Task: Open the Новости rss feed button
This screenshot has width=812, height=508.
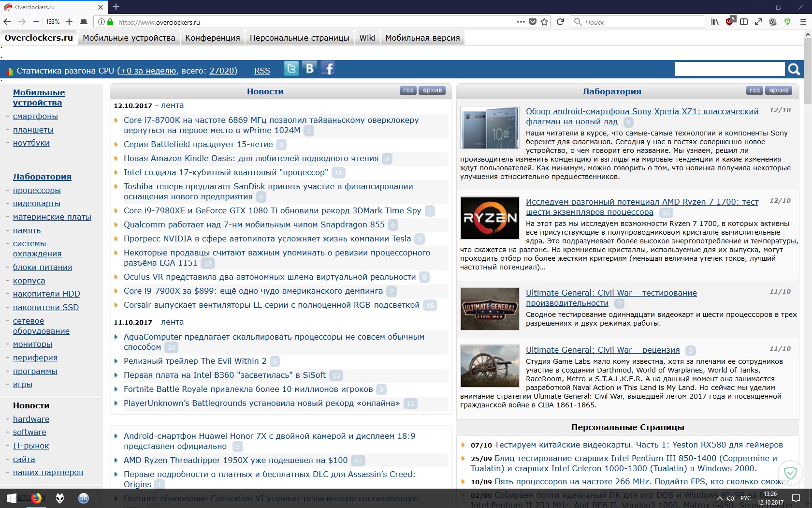Action: pos(408,90)
